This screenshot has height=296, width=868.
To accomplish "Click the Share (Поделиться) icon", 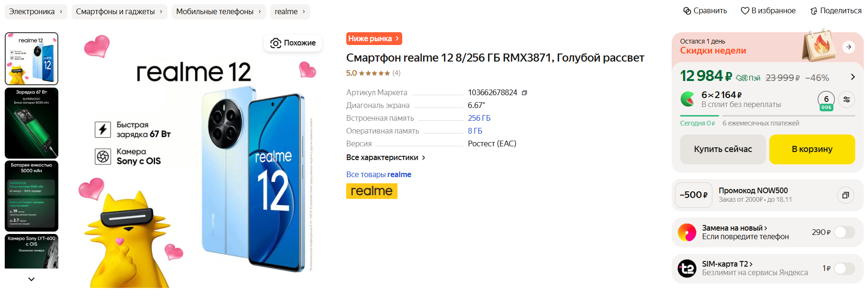I will click(x=814, y=11).
